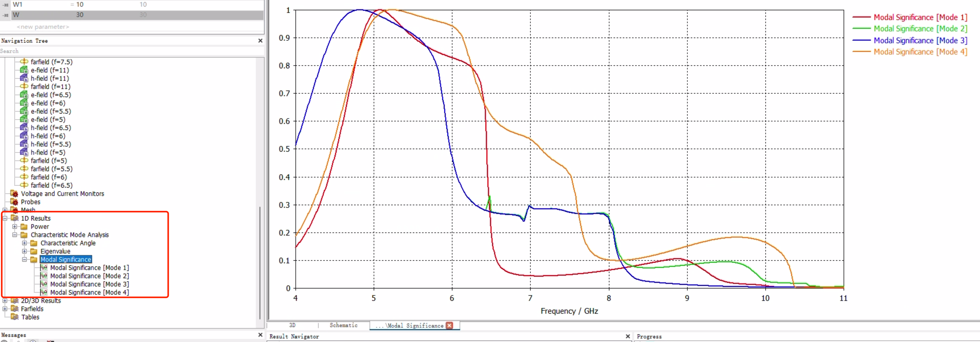Select the e-field (f=11) monitor icon
Screen dimensions: 980x342
tap(24, 70)
